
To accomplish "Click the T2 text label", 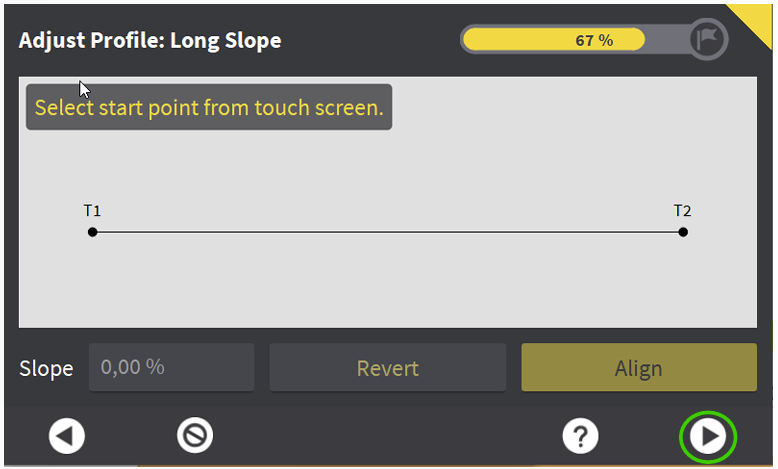I will pos(682,211).
